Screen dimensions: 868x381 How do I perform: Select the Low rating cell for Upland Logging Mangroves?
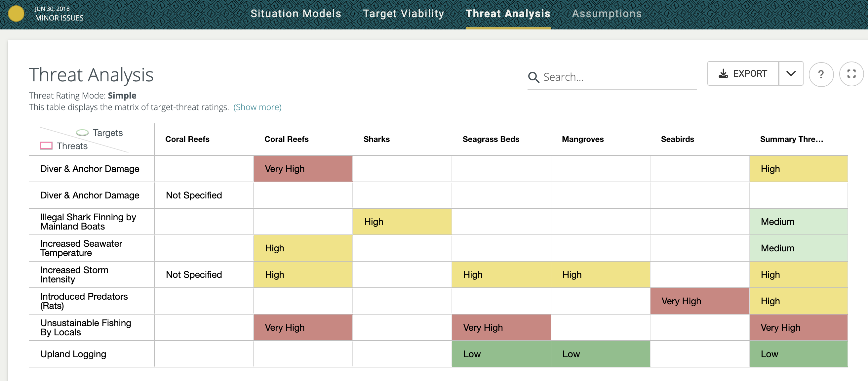pos(600,354)
